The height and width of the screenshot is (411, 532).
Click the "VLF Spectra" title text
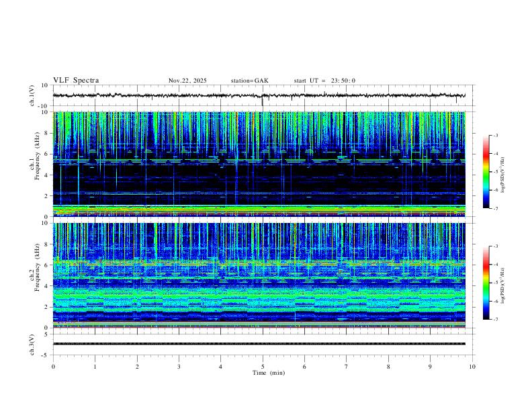click(x=76, y=81)
